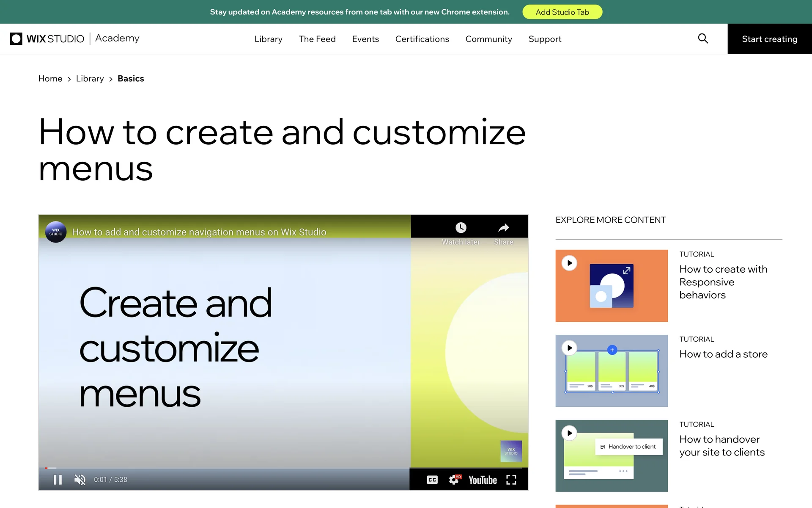This screenshot has width=812, height=508.
Task: Pause the video playback
Action: coord(58,480)
